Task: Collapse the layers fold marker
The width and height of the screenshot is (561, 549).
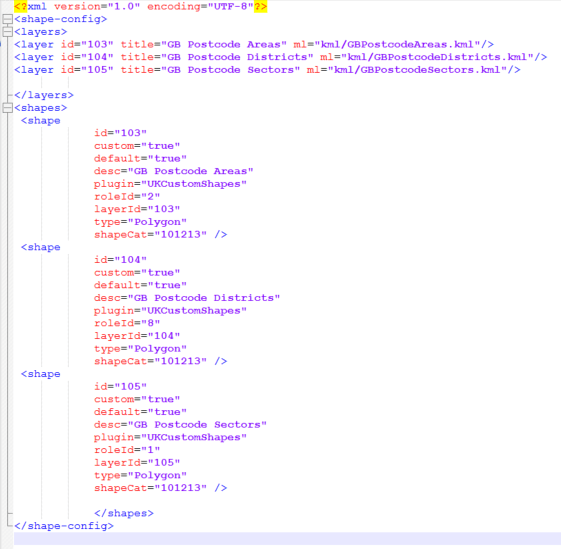Action: (7, 32)
